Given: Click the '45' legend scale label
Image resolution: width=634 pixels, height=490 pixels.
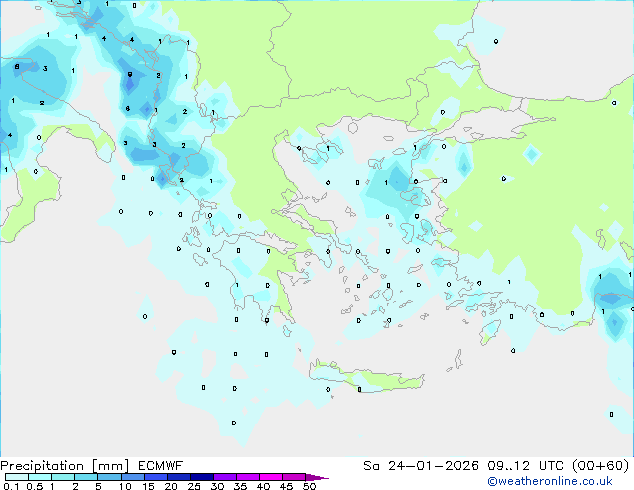Looking at the screenshot, I should pyautogui.click(x=286, y=486).
